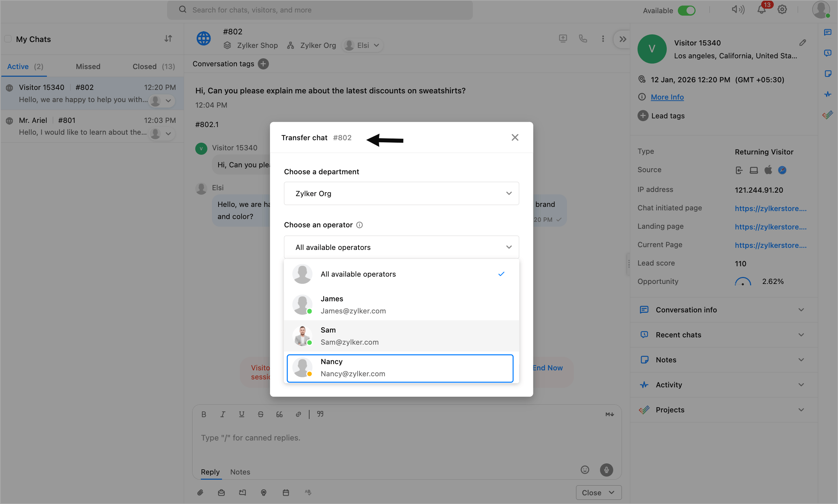
Task: Open the notifications bell icon
Action: coord(761,10)
